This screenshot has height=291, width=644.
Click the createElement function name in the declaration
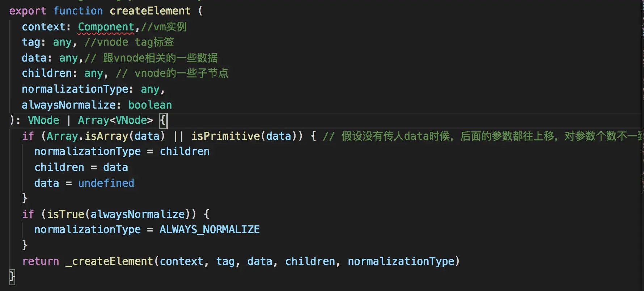click(150, 11)
